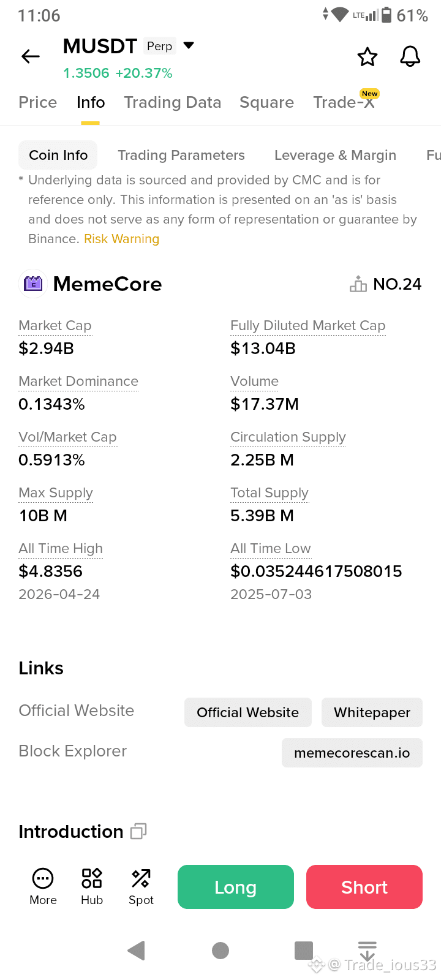
Task: Open the Trading Data tab
Action: [x=173, y=102]
